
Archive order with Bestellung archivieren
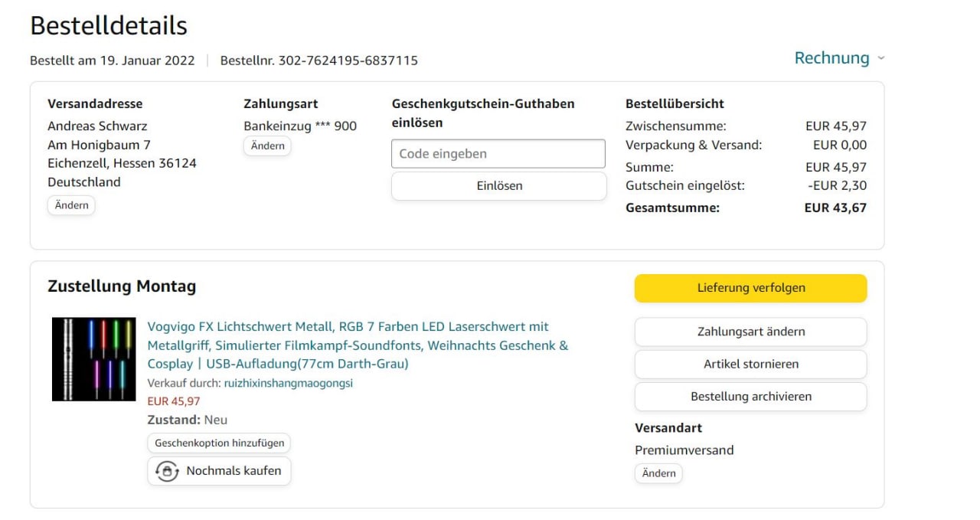pyautogui.click(x=750, y=397)
